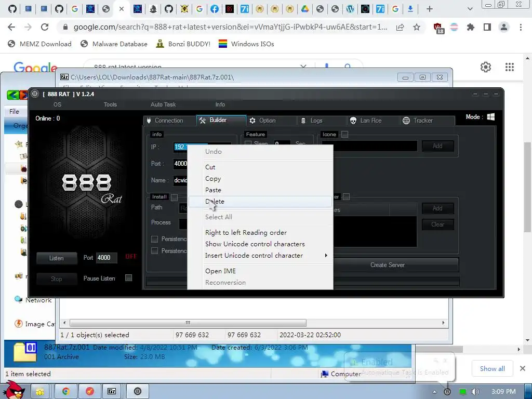Image resolution: width=532 pixels, height=399 pixels.
Task: Open the Chrome three-dot menu
Action: tap(521, 27)
